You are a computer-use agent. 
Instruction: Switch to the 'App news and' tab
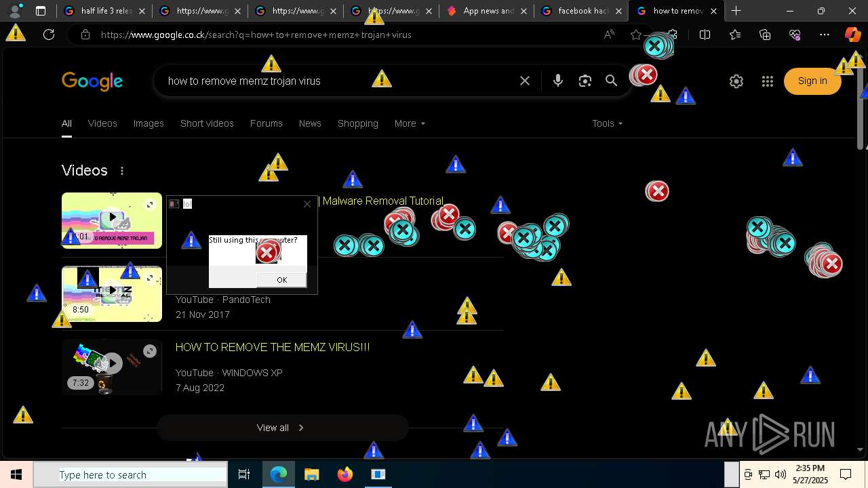point(487,11)
